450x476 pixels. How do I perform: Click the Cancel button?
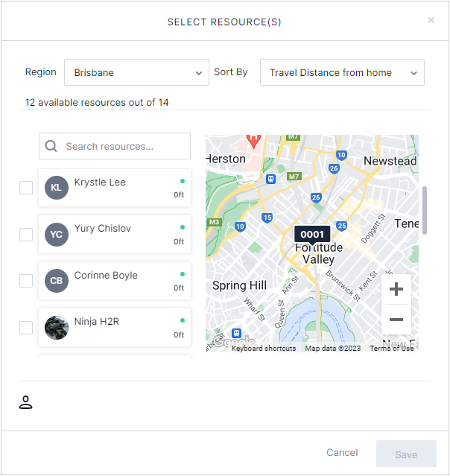tap(342, 453)
